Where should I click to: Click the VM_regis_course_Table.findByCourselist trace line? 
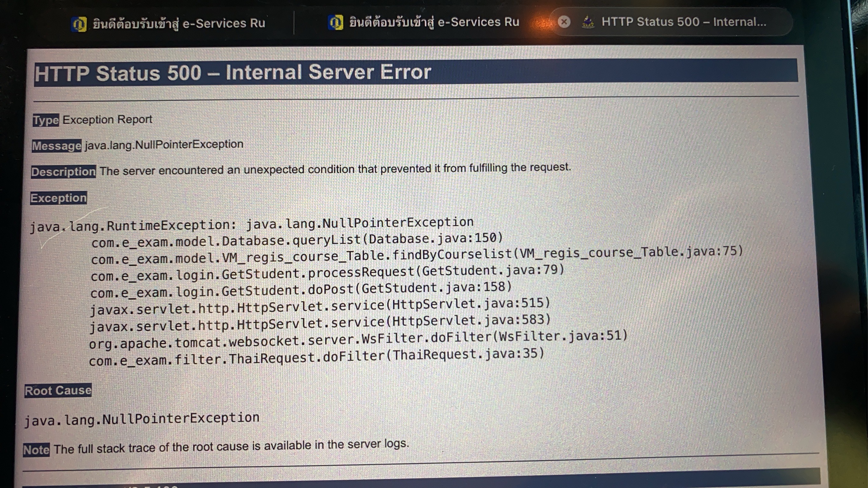[x=417, y=255]
